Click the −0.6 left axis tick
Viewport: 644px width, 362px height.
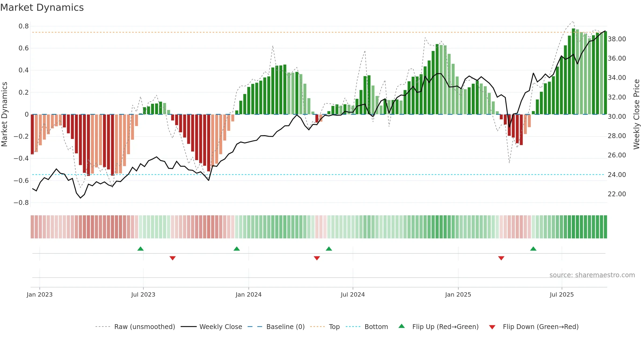(x=21, y=181)
